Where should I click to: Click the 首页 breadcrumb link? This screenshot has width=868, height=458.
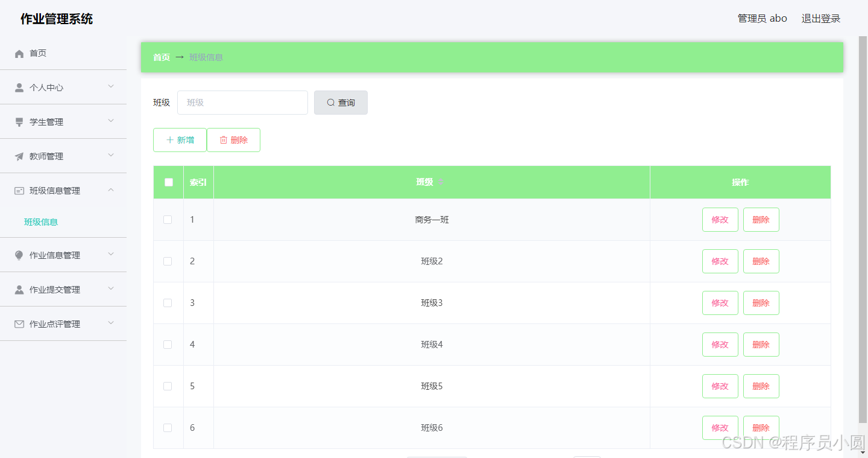(162, 57)
